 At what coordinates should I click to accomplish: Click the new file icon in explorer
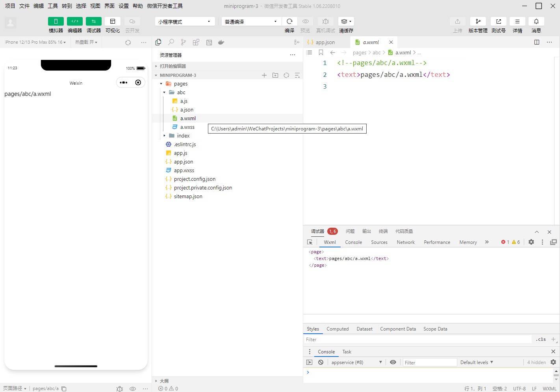coord(264,75)
